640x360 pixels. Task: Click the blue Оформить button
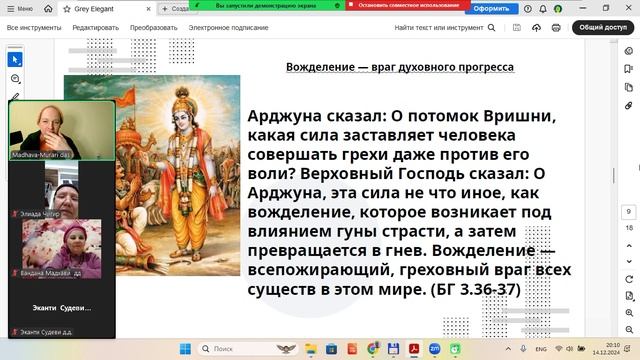[491, 9]
